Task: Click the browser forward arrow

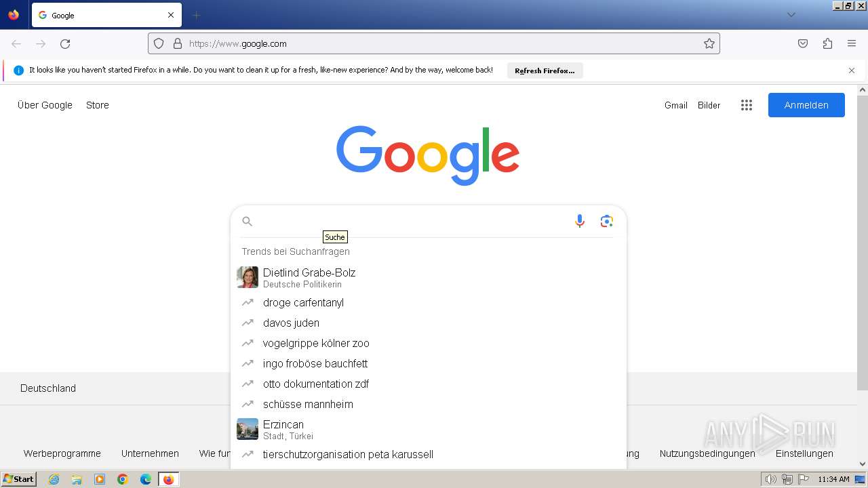Action: pyautogui.click(x=41, y=43)
